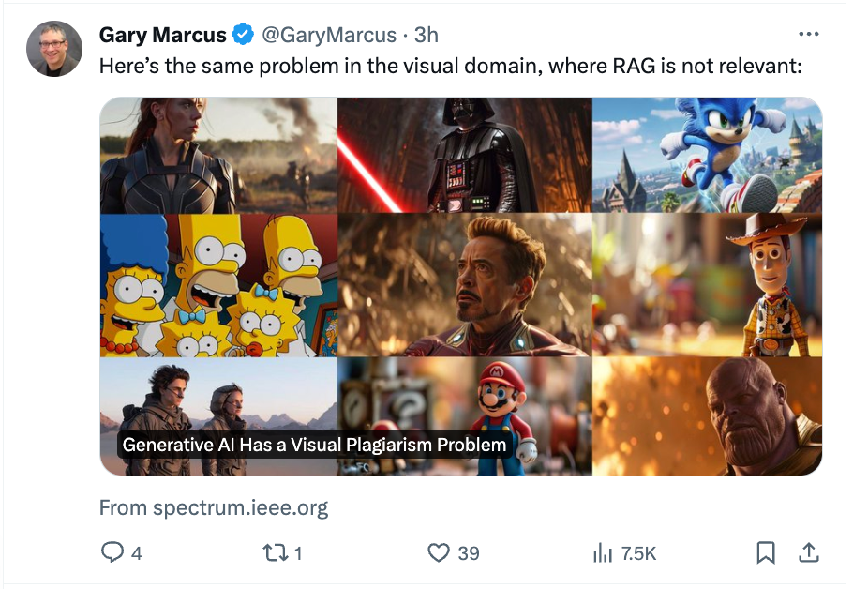Click the cowboy toy image tile
This screenshot has height=589, width=868.
707,285
